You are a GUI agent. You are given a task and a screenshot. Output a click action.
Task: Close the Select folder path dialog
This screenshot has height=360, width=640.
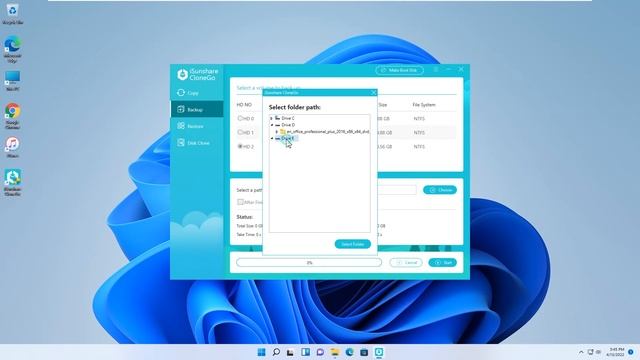point(373,93)
